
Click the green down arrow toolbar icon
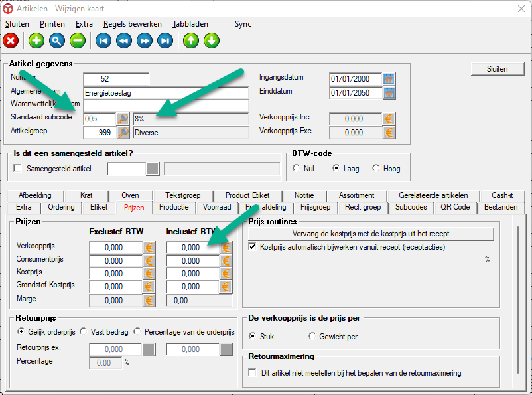[x=212, y=41]
